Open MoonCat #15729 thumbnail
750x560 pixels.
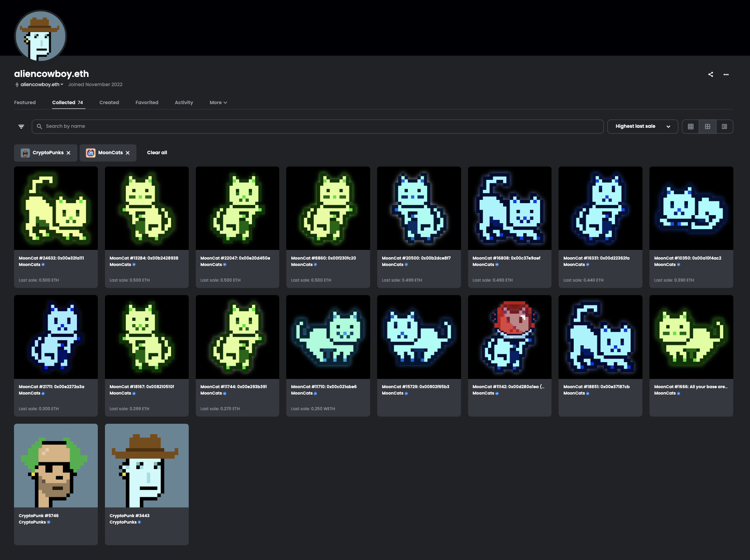419,337
